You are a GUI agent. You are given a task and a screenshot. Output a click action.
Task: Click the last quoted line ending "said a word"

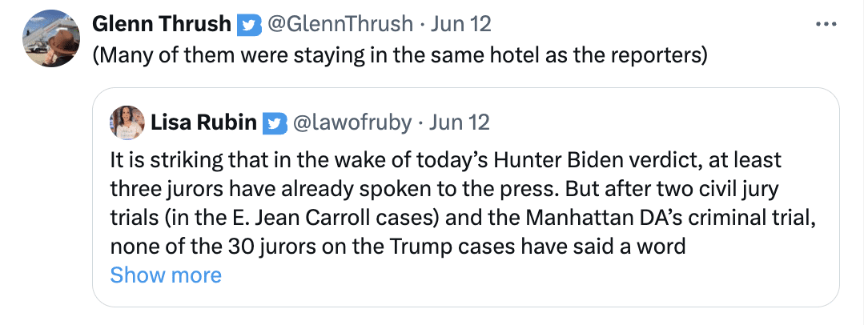point(398,247)
